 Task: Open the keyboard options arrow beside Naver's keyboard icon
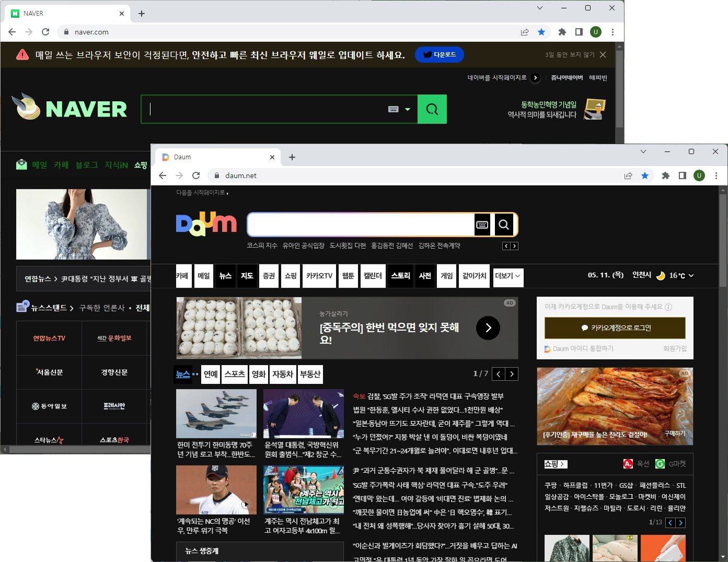click(408, 109)
